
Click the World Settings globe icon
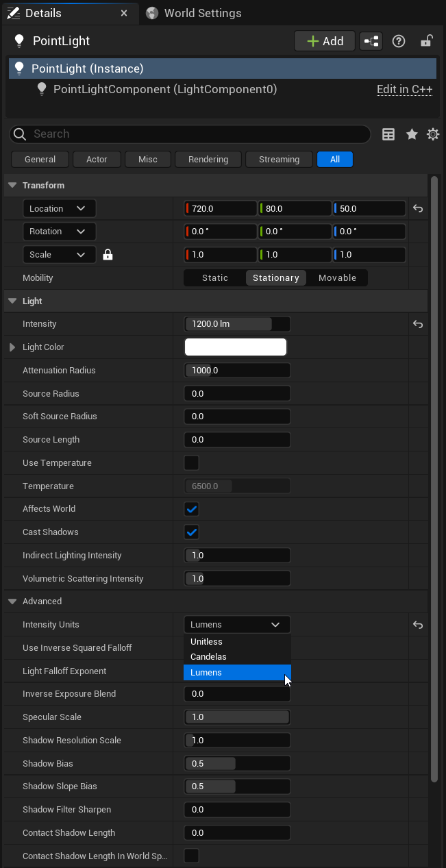pos(152,13)
